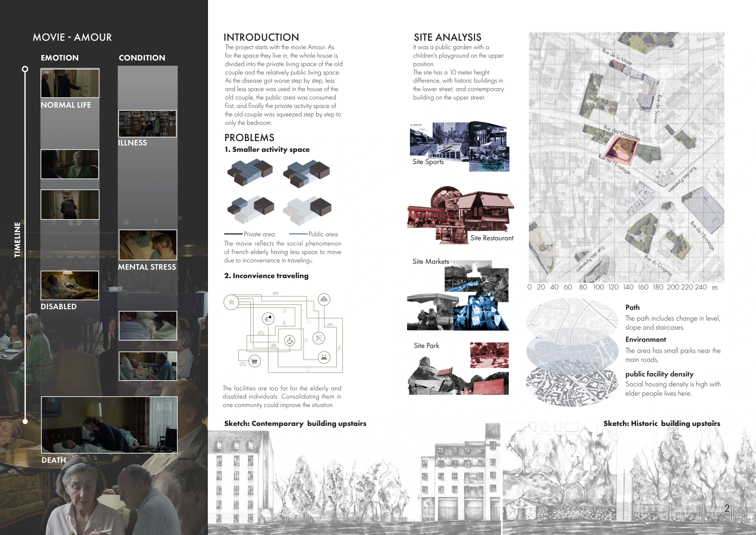Click the hollow circle starting the timeline
The height and width of the screenshot is (535, 756).
25,69
